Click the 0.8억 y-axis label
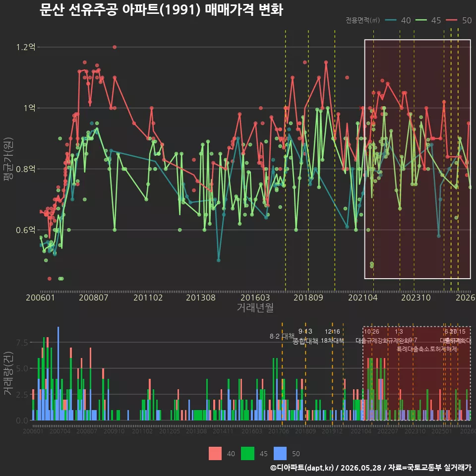 (x=26, y=169)
